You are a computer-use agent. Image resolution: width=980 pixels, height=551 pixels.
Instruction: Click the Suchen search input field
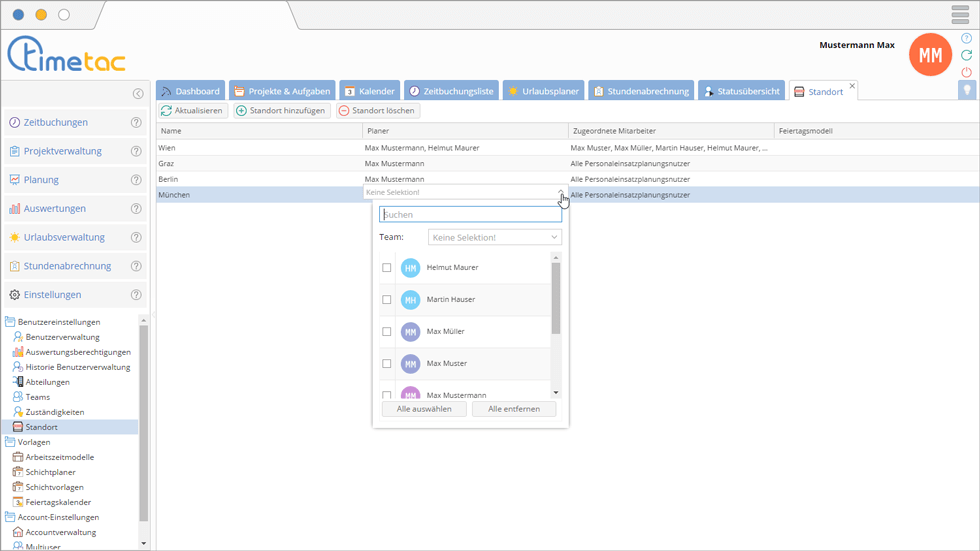(x=470, y=215)
